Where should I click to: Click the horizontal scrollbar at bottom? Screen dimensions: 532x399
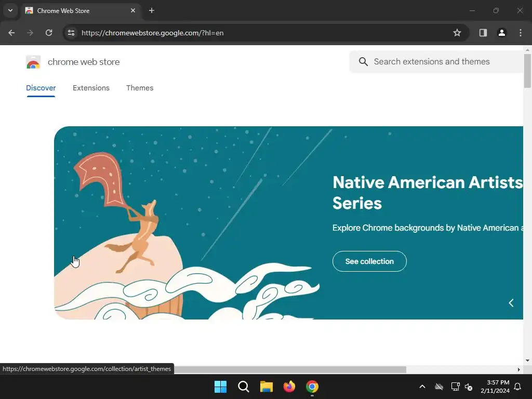coord(290,369)
